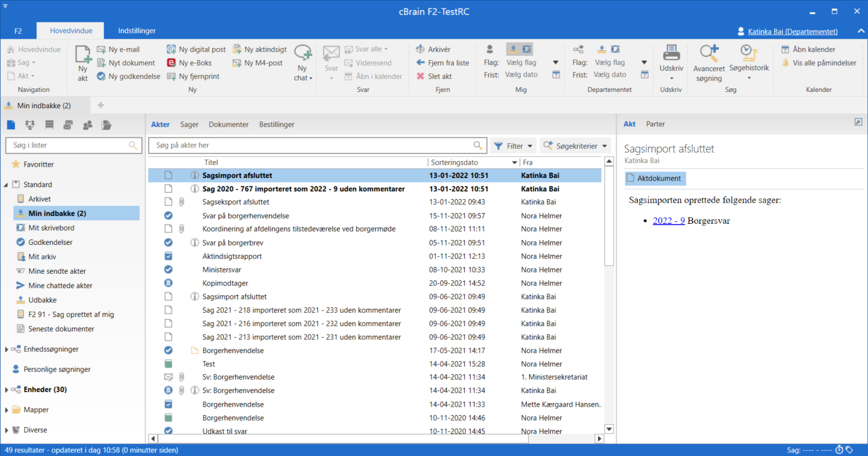The height and width of the screenshot is (456, 868).
Task: Switch to the Parter tab in preview
Action: pyautogui.click(x=656, y=124)
